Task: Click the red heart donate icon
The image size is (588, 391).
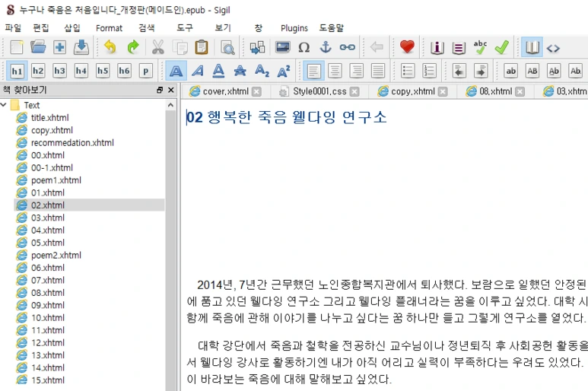Action: point(407,47)
